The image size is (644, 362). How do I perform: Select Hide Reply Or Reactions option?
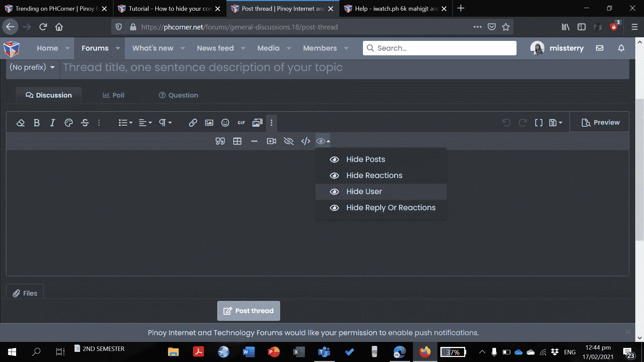click(x=381, y=208)
